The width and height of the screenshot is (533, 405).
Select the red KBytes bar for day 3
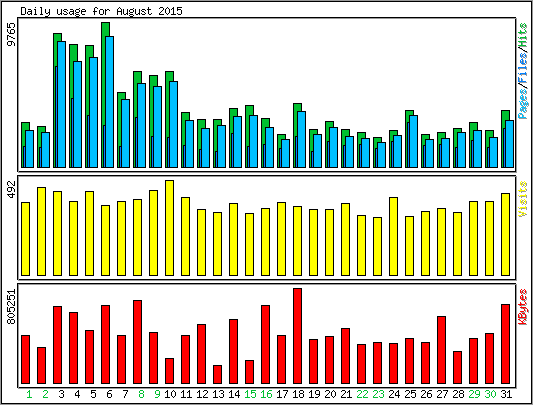pyautogui.click(x=57, y=345)
